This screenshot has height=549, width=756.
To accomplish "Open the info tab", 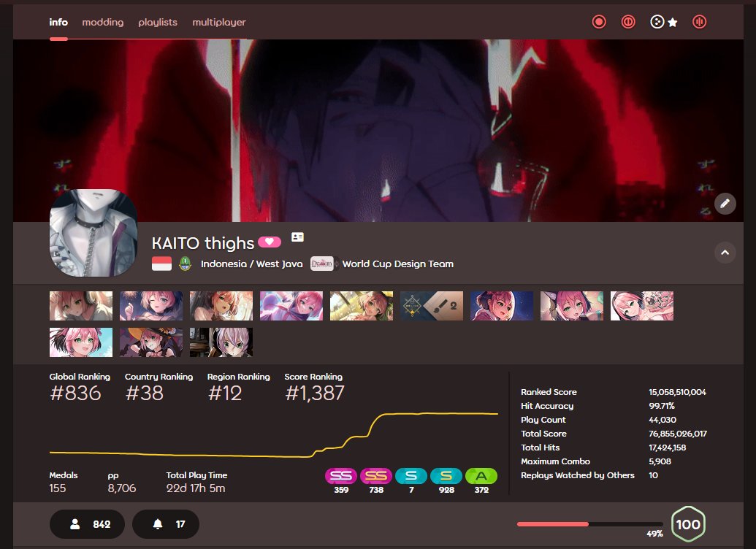I will tap(58, 22).
